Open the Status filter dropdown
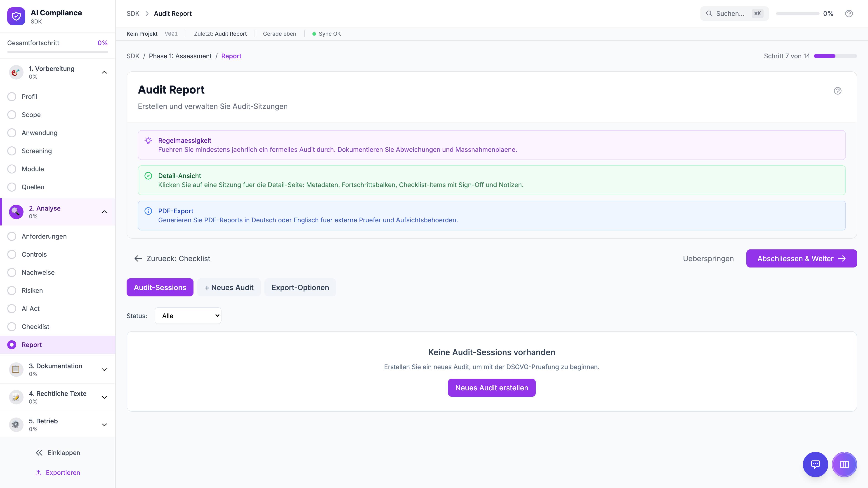This screenshot has height=488, width=868. coord(188,316)
